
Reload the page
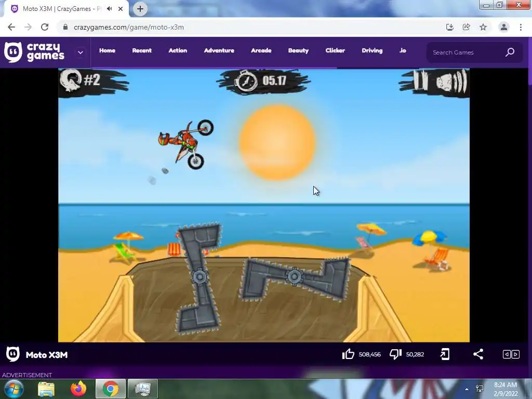pos(45,27)
